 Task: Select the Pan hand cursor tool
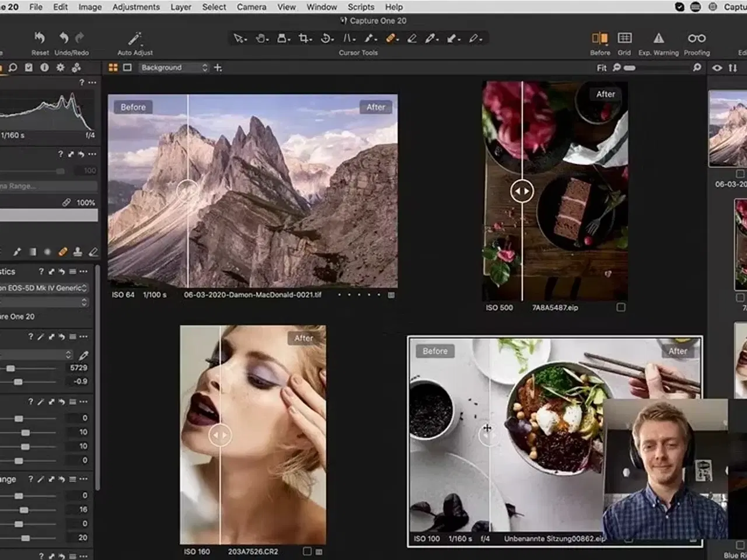click(261, 38)
